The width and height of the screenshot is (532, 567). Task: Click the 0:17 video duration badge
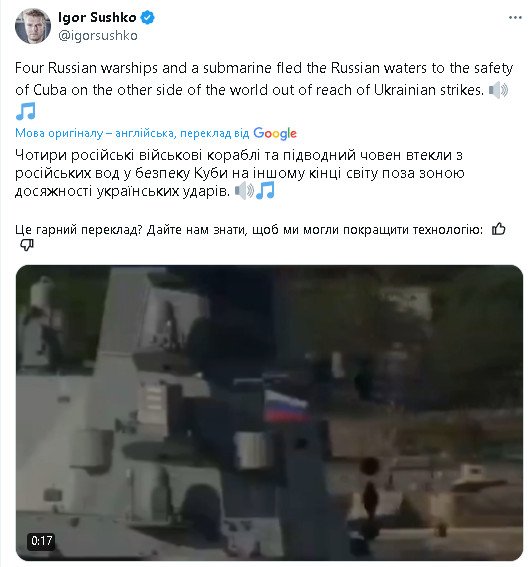point(41,541)
